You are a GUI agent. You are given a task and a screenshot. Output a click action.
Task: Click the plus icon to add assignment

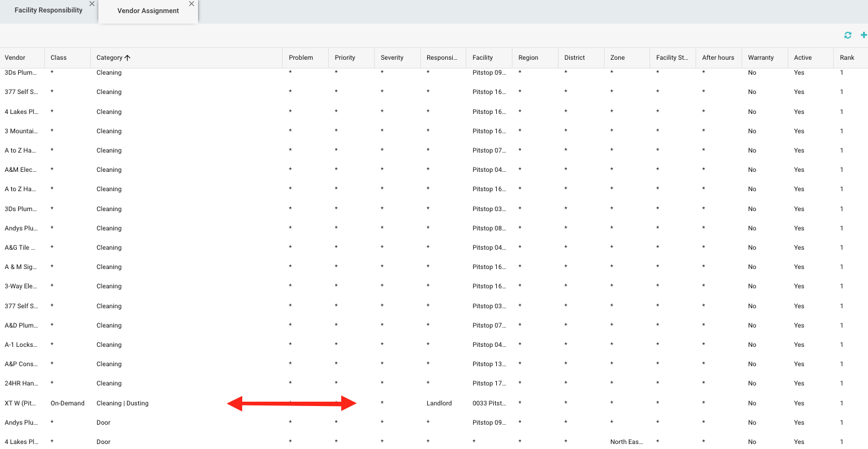pos(864,35)
